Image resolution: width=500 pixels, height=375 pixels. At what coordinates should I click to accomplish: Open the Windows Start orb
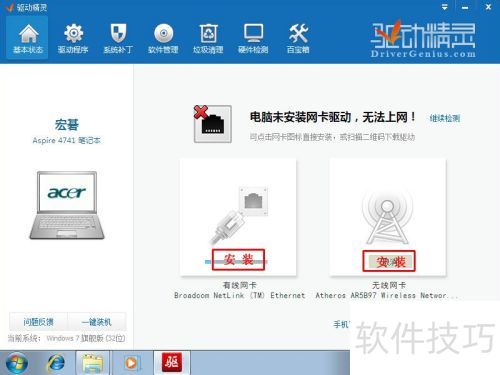point(16,363)
